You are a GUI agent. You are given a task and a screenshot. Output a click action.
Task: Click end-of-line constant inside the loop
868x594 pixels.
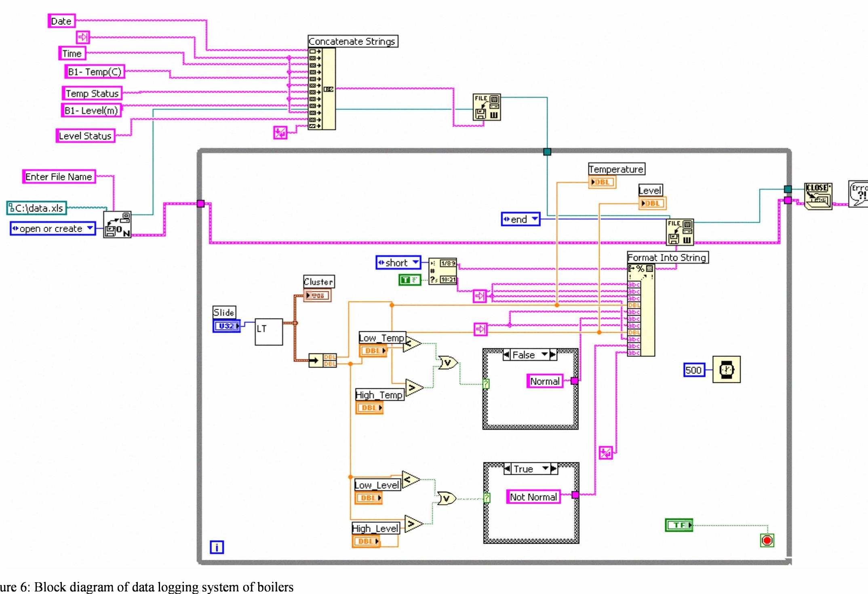[x=606, y=453]
